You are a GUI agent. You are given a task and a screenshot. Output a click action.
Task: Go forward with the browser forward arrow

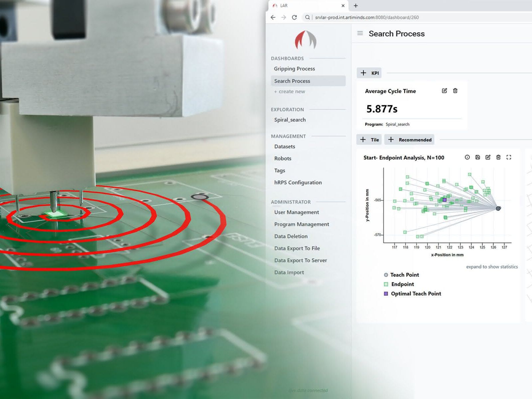point(284,17)
